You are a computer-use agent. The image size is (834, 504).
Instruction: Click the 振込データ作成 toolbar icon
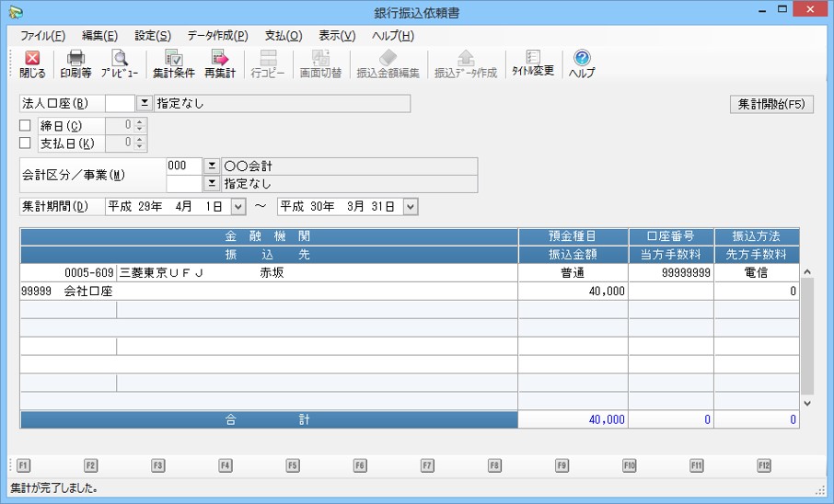pyautogui.click(x=466, y=63)
